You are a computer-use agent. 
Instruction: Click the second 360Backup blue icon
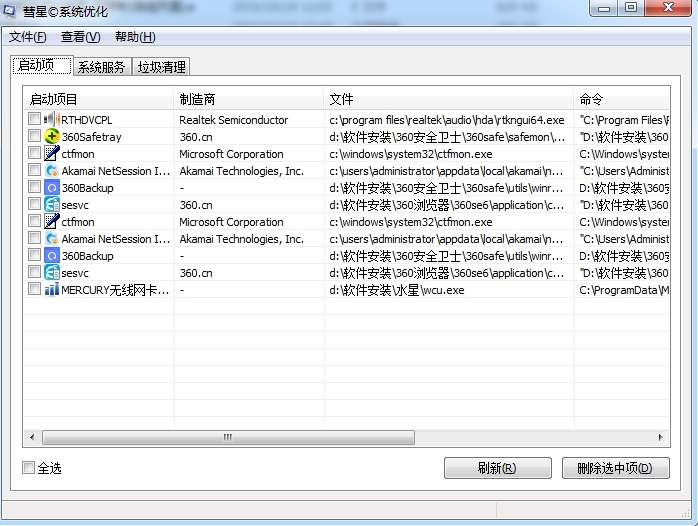coord(52,255)
